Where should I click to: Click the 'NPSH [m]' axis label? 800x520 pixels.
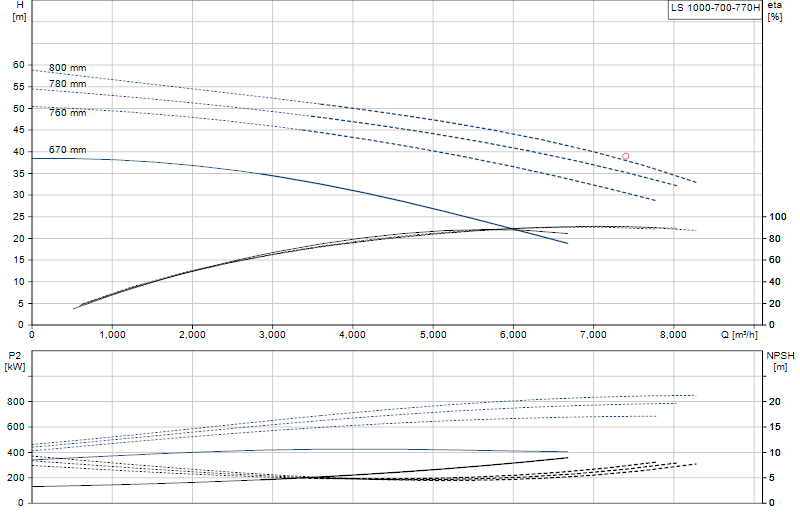780,361
